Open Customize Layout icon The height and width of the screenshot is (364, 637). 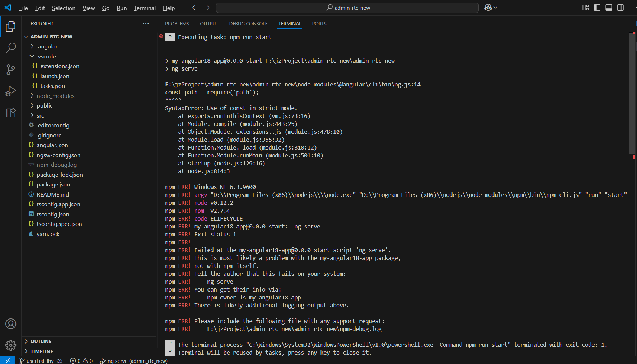pos(585,8)
